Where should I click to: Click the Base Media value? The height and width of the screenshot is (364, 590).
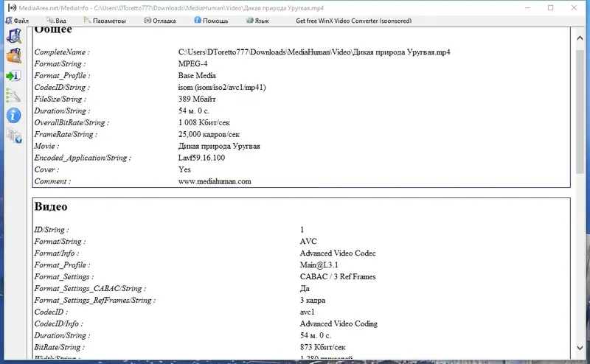coord(197,75)
